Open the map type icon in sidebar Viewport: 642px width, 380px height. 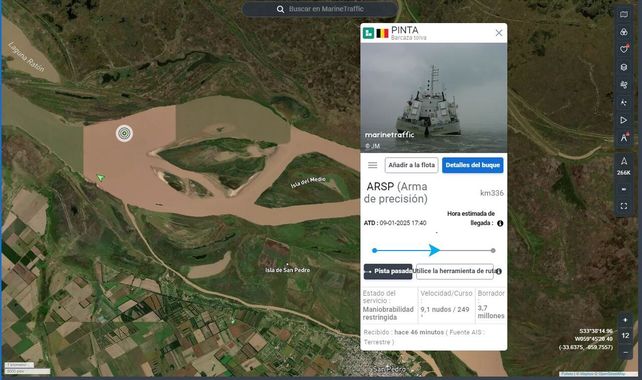[624, 14]
